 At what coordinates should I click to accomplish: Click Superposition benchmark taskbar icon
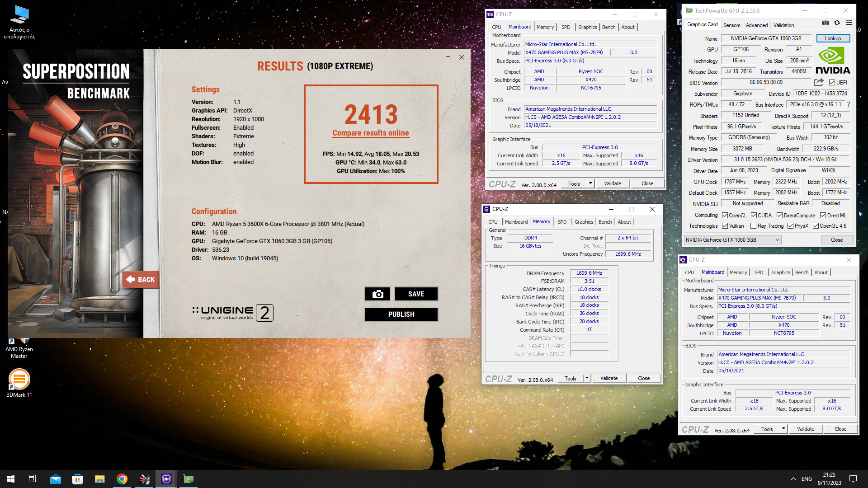(x=144, y=479)
